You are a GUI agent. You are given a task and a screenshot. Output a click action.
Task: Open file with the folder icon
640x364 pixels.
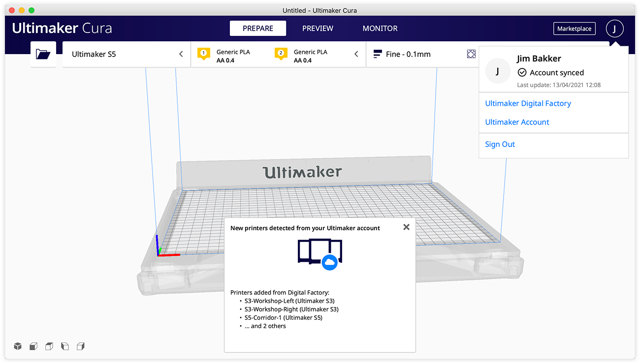point(43,54)
